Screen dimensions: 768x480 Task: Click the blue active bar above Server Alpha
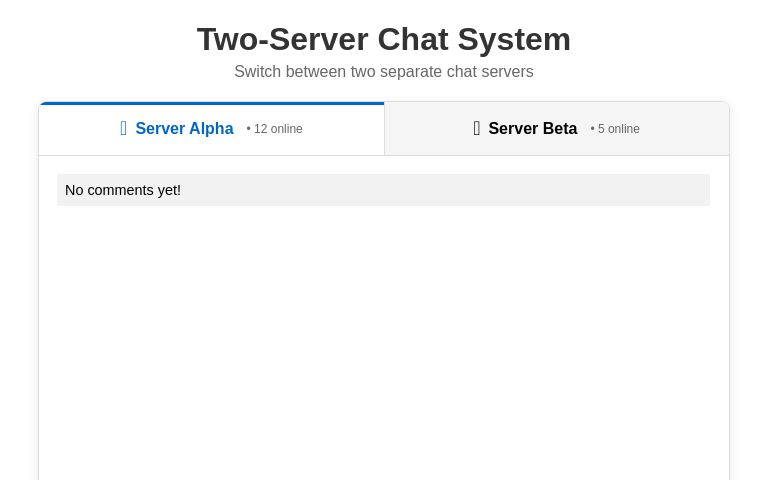(211, 103)
